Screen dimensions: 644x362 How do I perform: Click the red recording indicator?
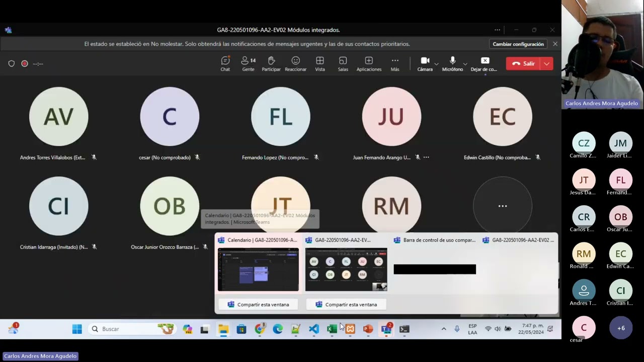click(25, 64)
